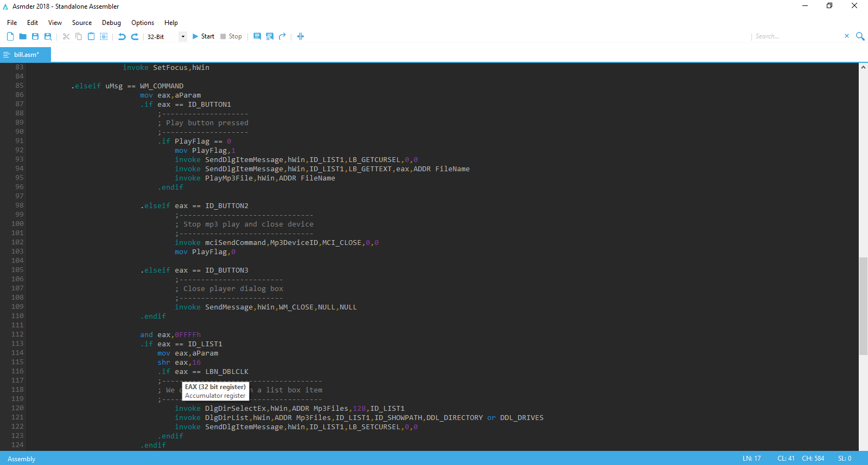Screen dimensions: 868x465
Task: Switch to the bill.asm tab
Action: tap(26, 55)
